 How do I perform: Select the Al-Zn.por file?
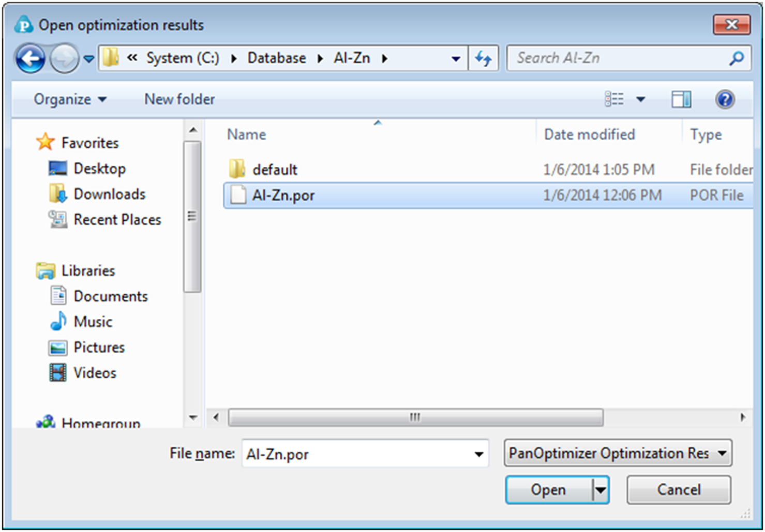(283, 195)
